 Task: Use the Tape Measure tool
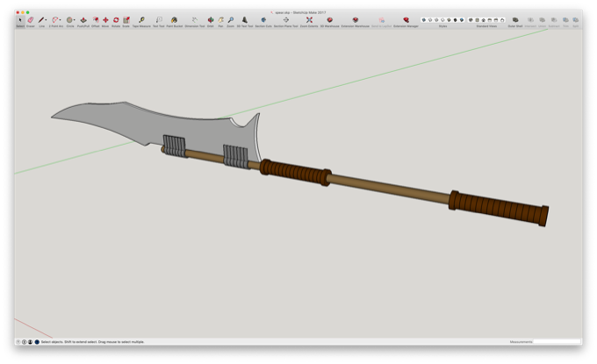tap(141, 20)
